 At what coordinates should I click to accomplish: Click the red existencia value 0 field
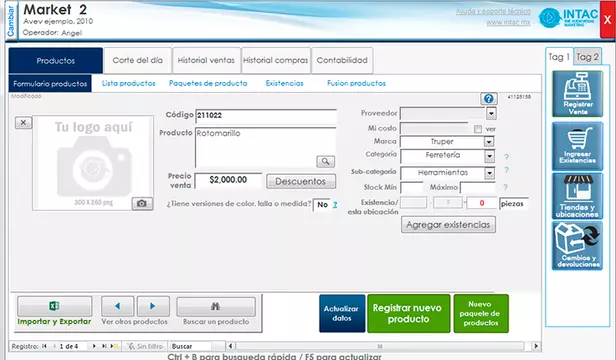click(x=482, y=203)
